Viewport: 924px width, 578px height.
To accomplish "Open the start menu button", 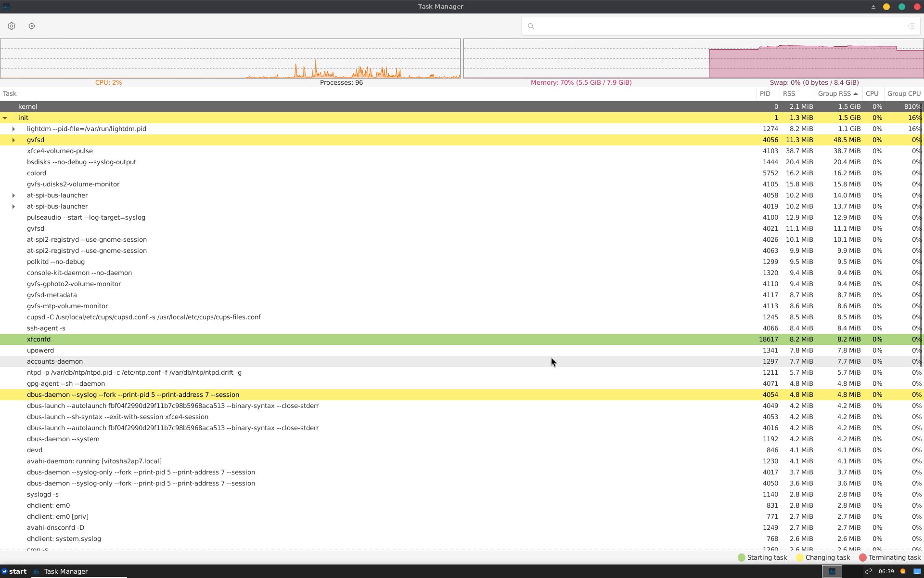I will pyautogui.click(x=14, y=571).
